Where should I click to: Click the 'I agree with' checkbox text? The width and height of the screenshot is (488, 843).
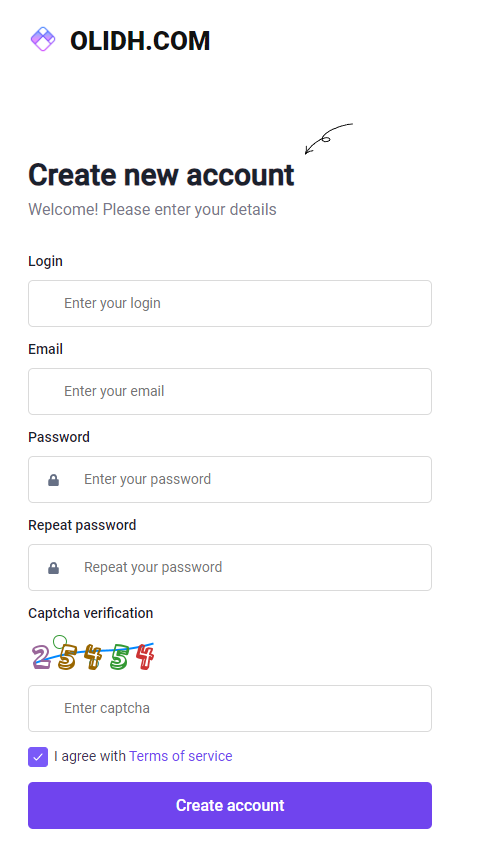click(x=90, y=756)
